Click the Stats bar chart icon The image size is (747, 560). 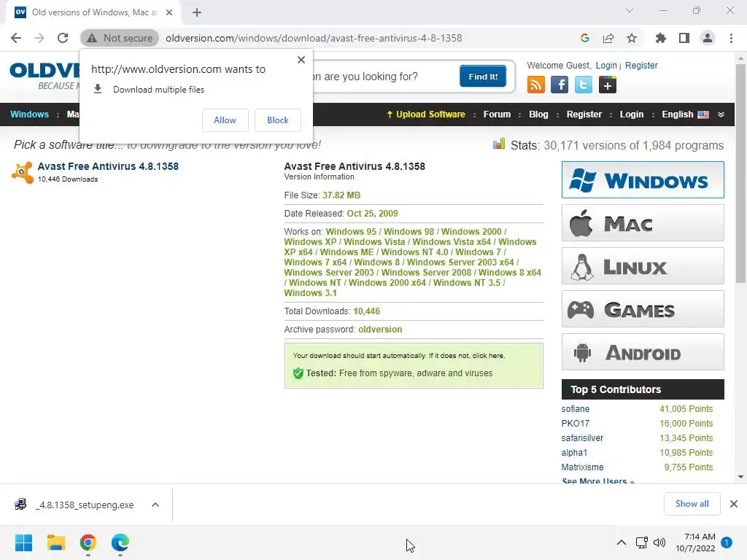(499, 144)
